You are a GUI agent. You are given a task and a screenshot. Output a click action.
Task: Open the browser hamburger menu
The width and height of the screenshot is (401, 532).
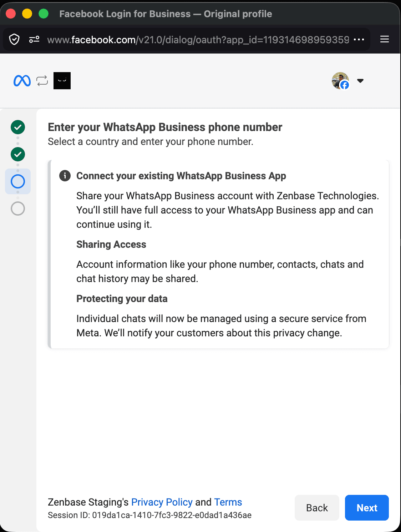click(385, 39)
